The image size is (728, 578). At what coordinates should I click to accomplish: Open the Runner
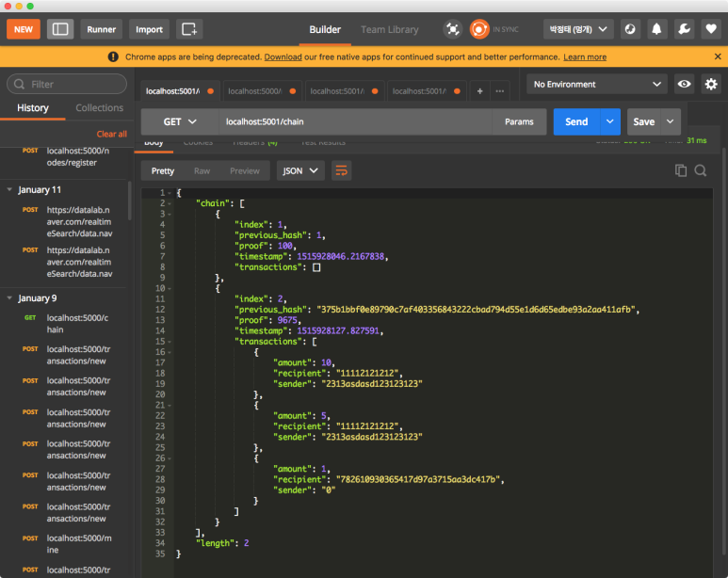(x=101, y=29)
